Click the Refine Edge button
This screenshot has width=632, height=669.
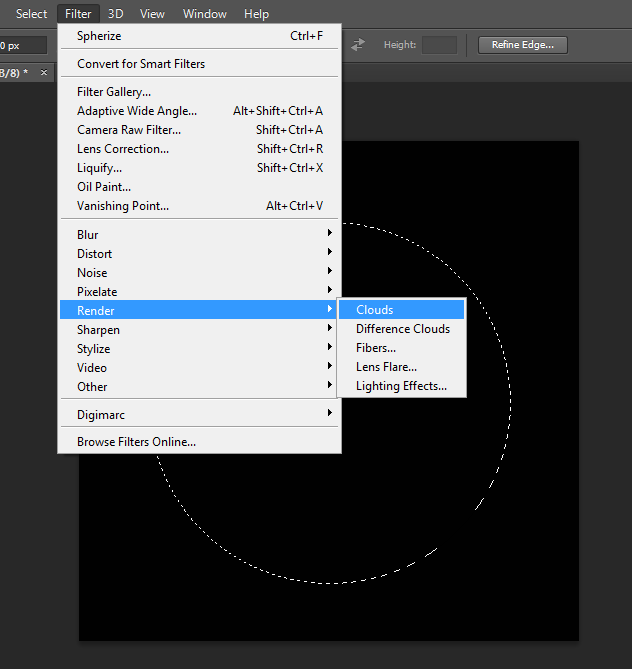tap(523, 45)
